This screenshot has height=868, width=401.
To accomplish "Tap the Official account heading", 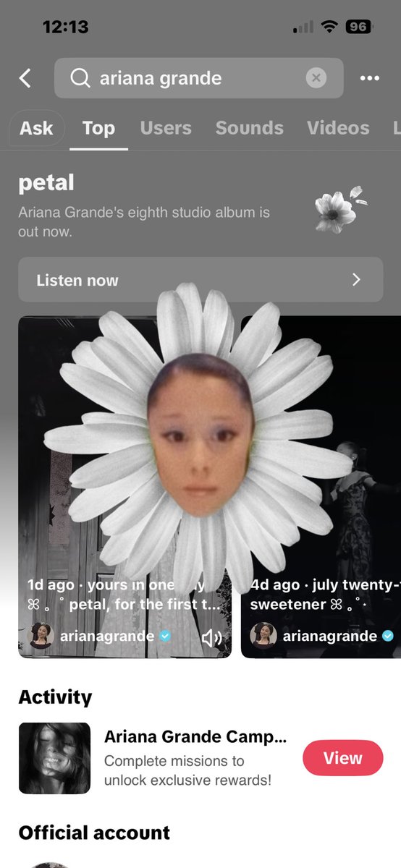I will point(94,833).
